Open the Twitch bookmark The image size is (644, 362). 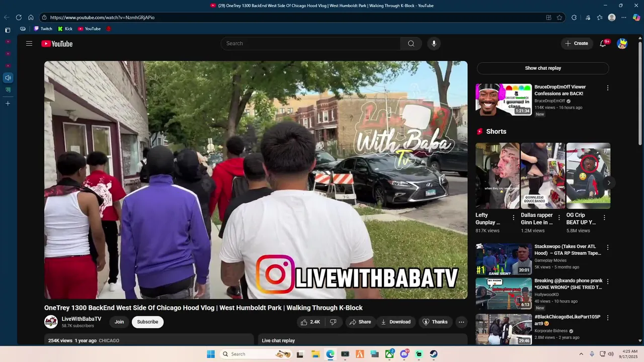coord(43,29)
